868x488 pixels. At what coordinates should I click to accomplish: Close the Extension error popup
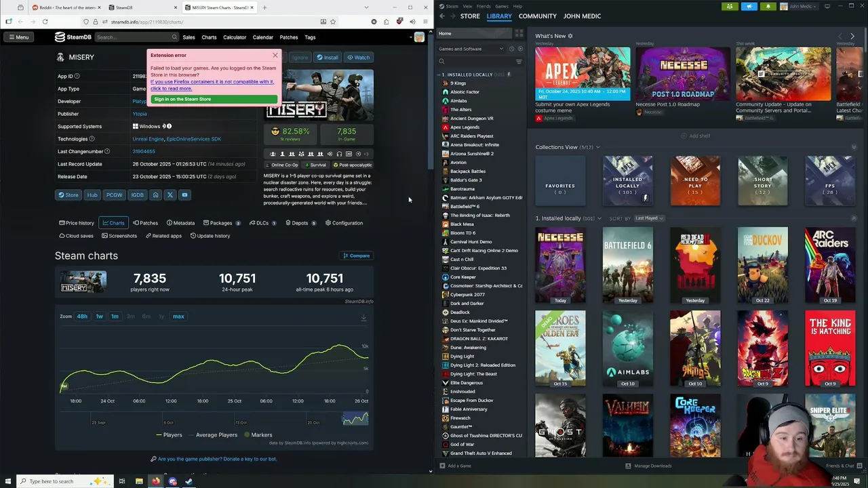(275, 55)
